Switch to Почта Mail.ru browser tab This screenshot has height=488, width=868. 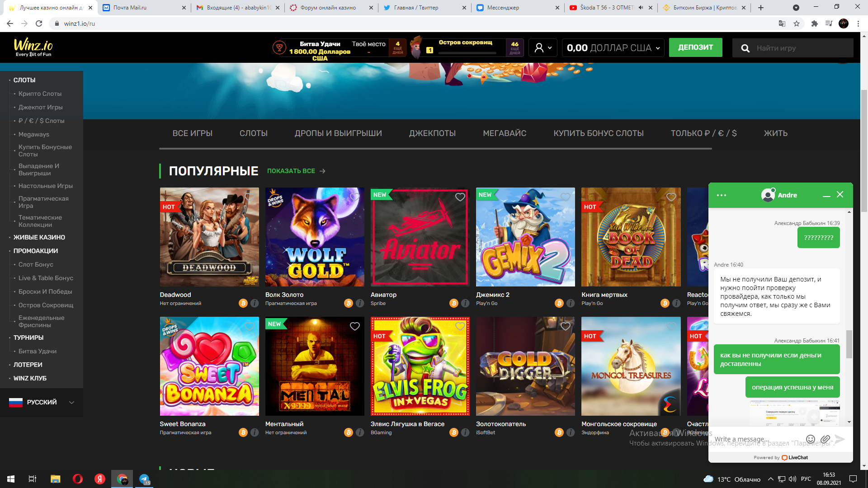[144, 8]
